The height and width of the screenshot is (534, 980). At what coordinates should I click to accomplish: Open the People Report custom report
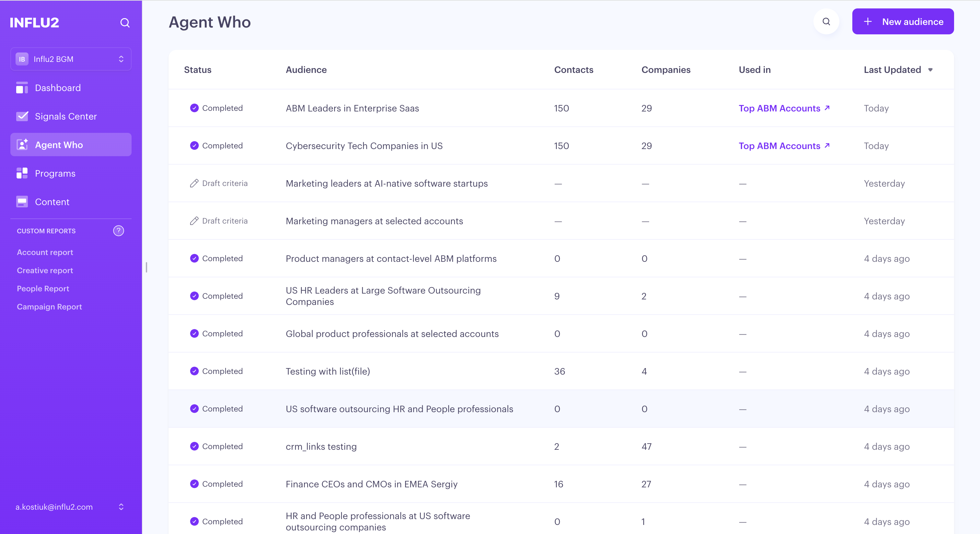(43, 289)
